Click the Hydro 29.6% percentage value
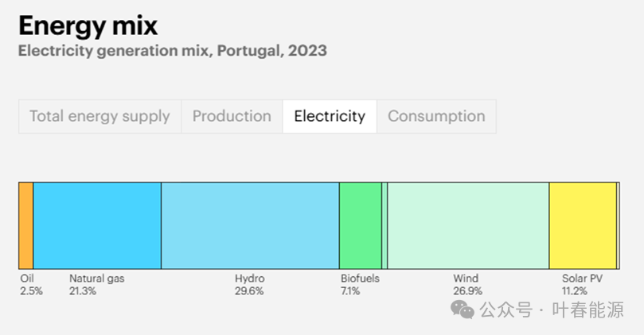Image resolution: width=644 pixels, height=335 pixels. pos(249,291)
